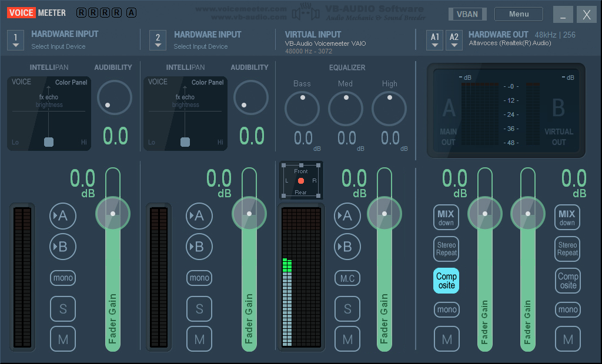Click Hardware Input 1 fader gain knob
Image resolution: width=602 pixels, height=364 pixels.
pyautogui.click(x=113, y=214)
